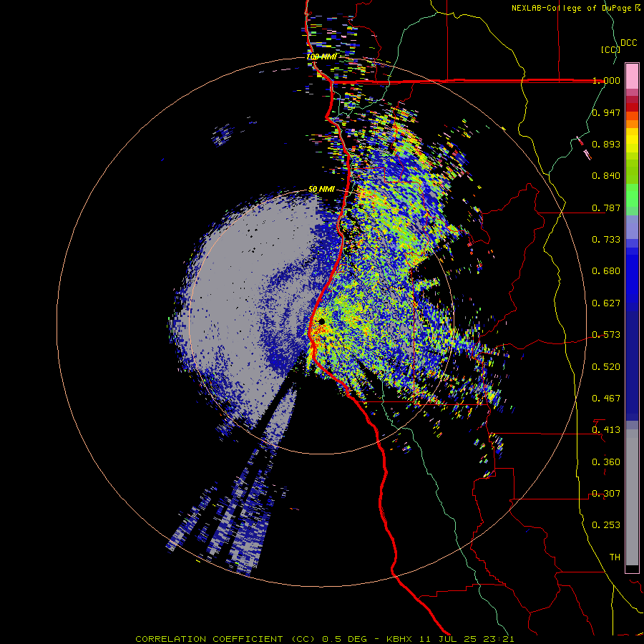Click the '11 JUL 25' date text

coord(448,639)
